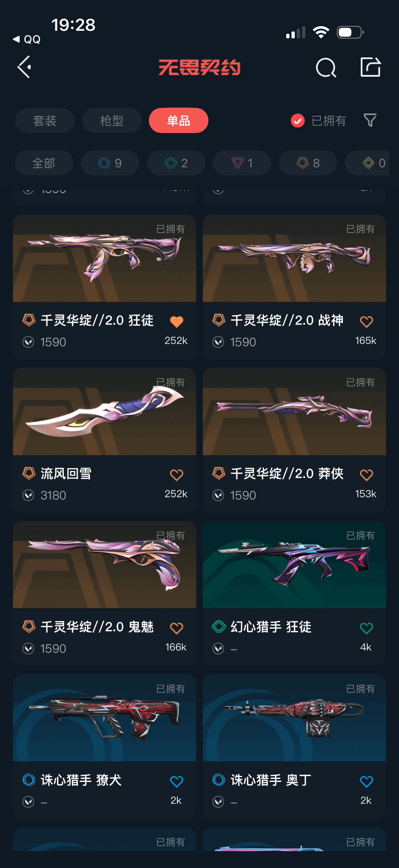Tap the share icon in header
The height and width of the screenshot is (868, 399).
point(371,67)
